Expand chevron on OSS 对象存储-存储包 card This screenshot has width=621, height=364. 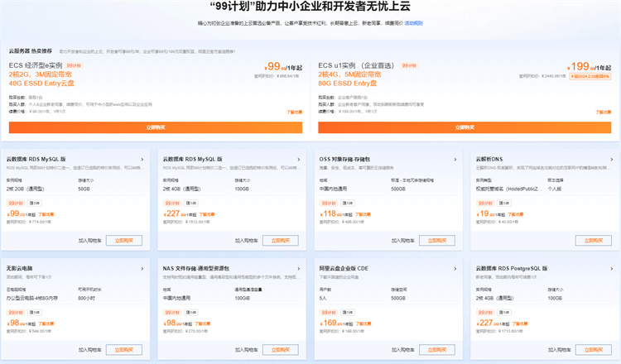pyautogui.click(x=455, y=160)
